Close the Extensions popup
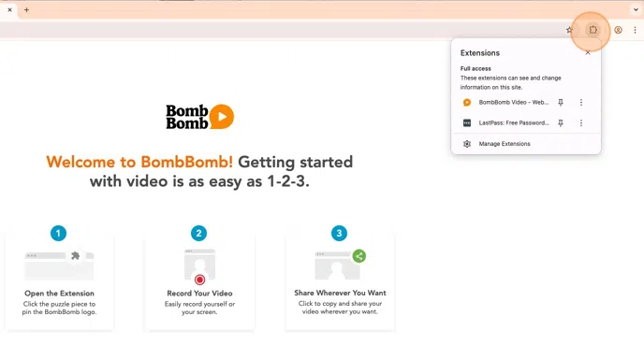 tap(588, 52)
